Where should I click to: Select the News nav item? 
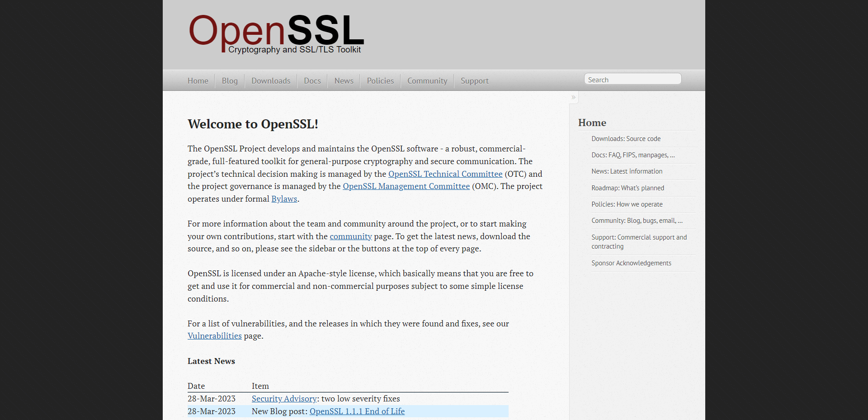coord(344,81)
